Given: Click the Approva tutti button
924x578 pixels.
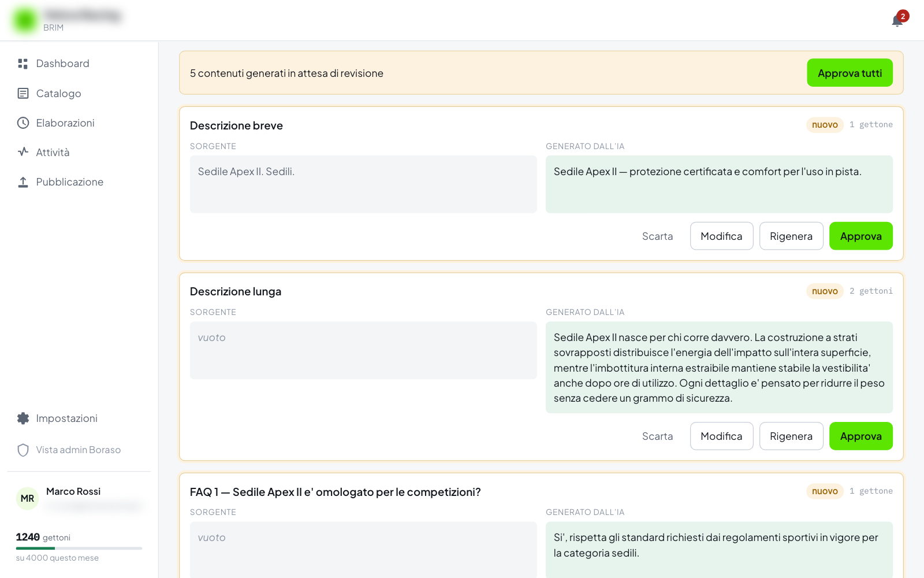Looking at the screenshot, I should point(850,73).
